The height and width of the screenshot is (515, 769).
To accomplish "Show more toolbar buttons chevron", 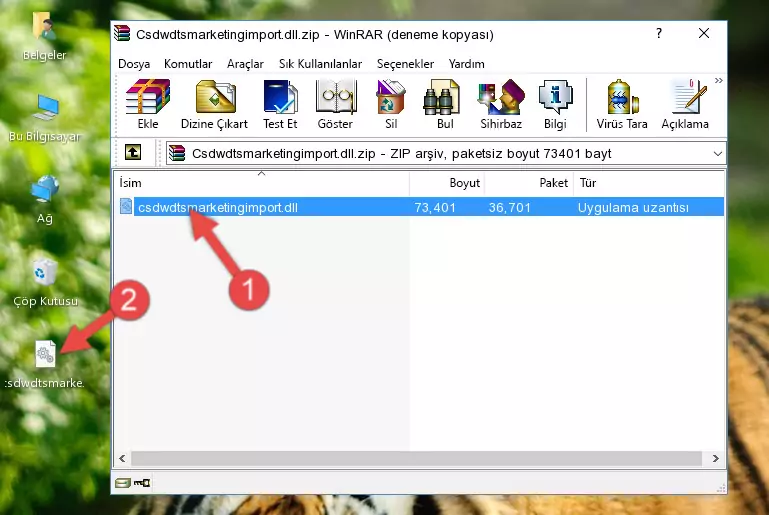I will [718, 80].
